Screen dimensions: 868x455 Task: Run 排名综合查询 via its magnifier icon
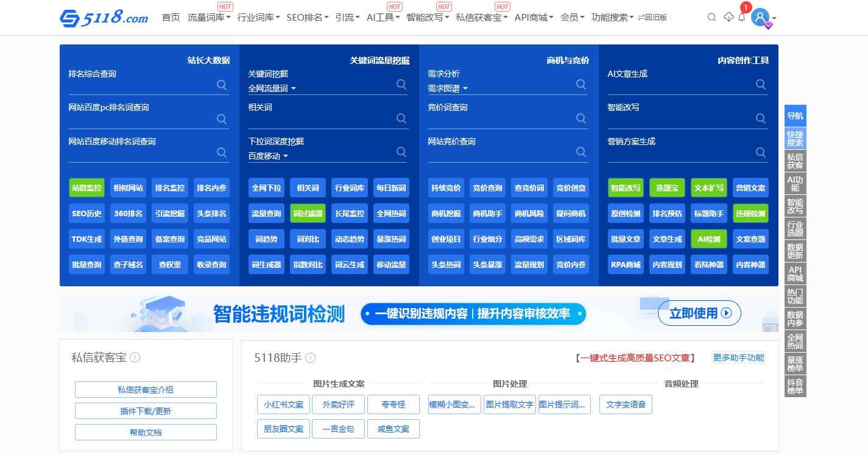tap(222, 85)
